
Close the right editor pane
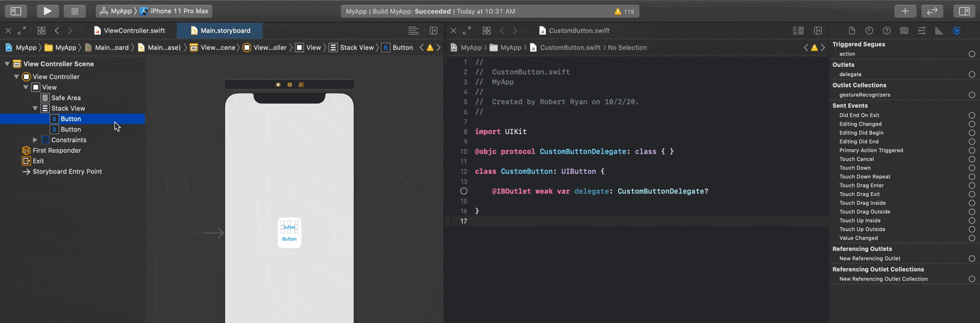[453, 30]
